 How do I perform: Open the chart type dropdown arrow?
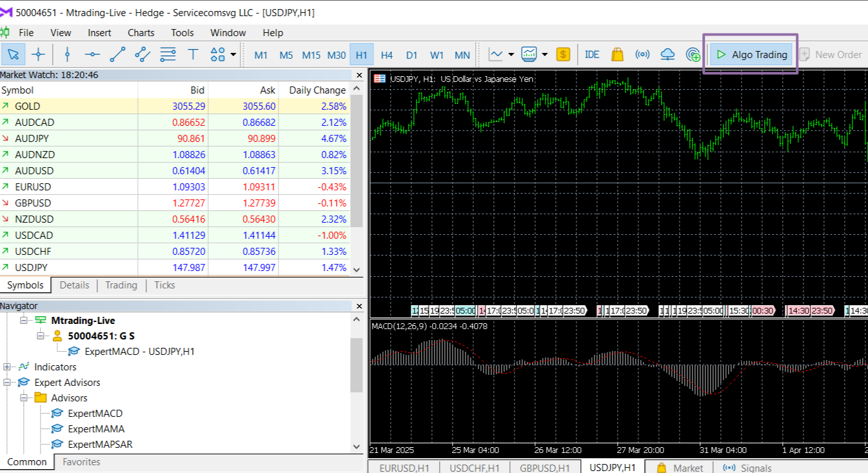(511, 54)
